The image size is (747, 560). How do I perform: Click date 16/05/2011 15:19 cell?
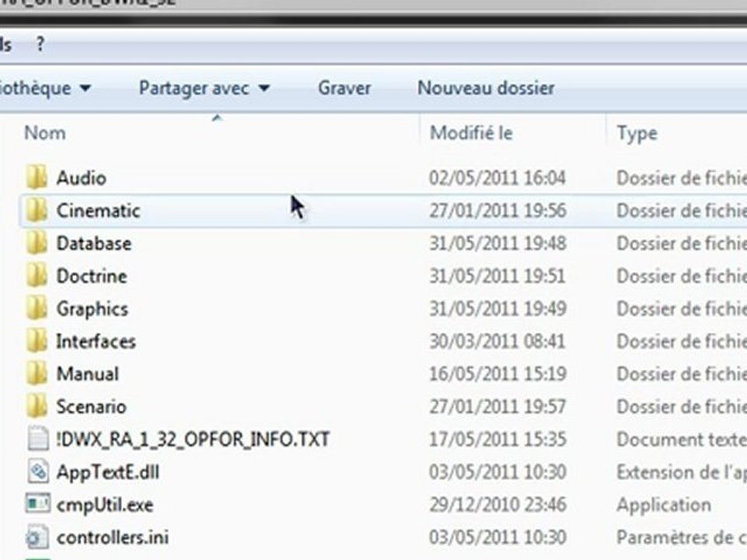pyautogui.click(x=498, y=374)
